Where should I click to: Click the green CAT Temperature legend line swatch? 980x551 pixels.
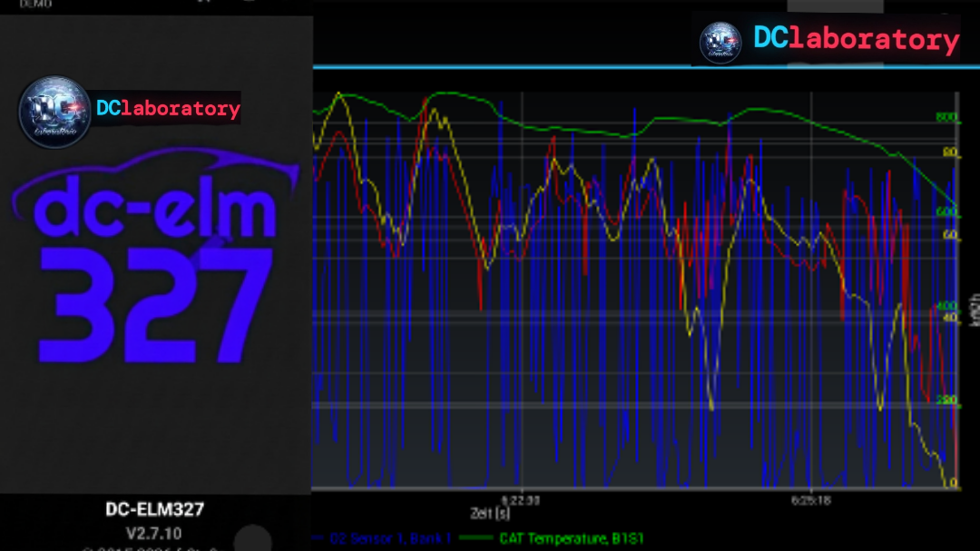(475, 538)
